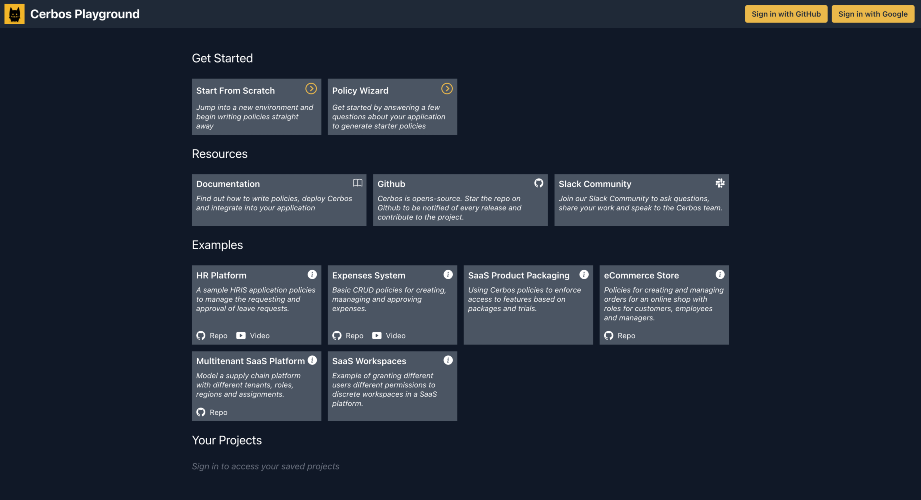Click the GitHub octocat icon on Github card

coord(539,183)
